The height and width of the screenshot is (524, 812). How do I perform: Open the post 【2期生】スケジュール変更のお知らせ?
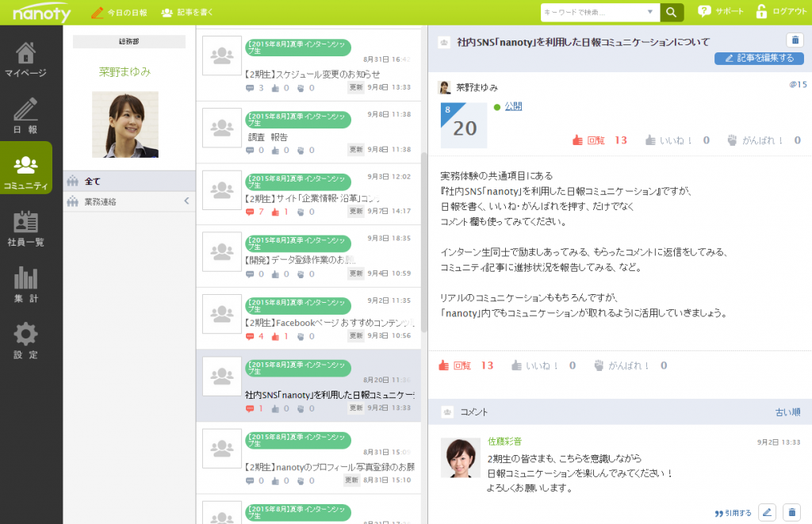(312, 75)
